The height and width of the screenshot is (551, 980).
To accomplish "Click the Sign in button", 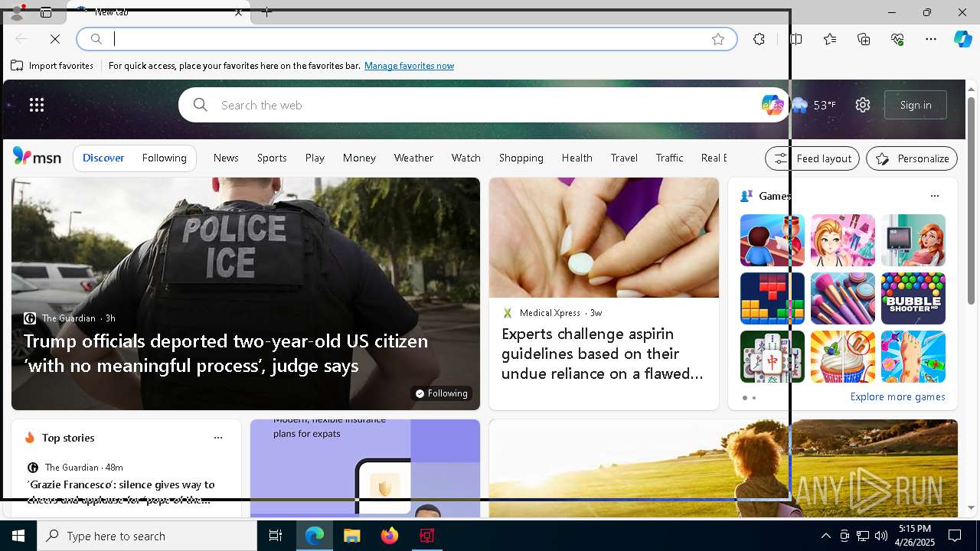I will (916, 105).
